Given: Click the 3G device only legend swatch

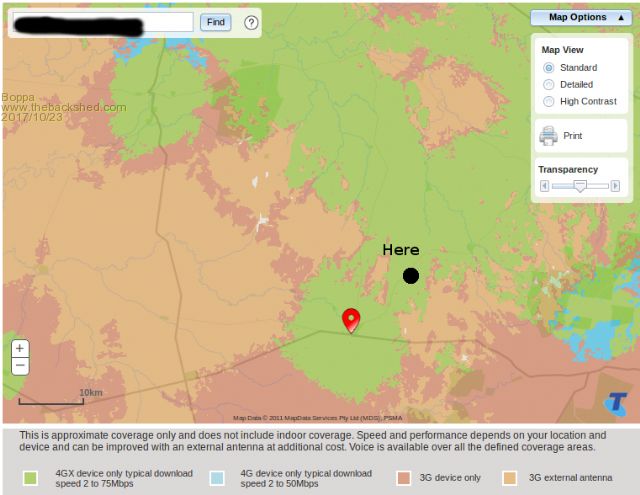Looking at the screenshot, I should coord(404,478).
